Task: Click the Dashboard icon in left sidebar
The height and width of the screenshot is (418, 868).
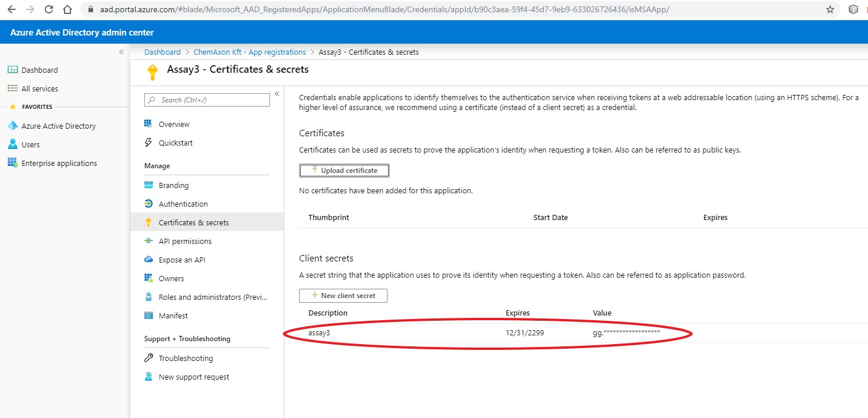Action: click(x=13, y=70)
